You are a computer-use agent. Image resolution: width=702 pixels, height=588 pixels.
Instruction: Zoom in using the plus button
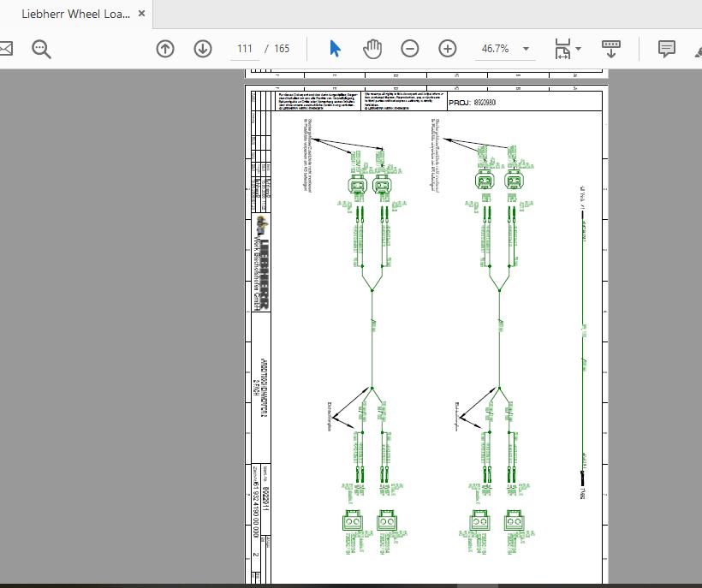(448, 49)
